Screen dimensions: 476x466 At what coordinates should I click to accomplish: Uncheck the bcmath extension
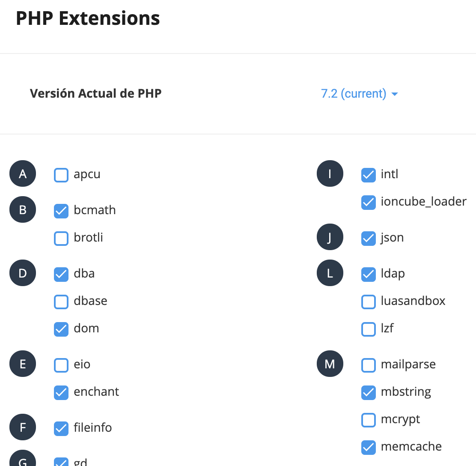coord(61,211)
